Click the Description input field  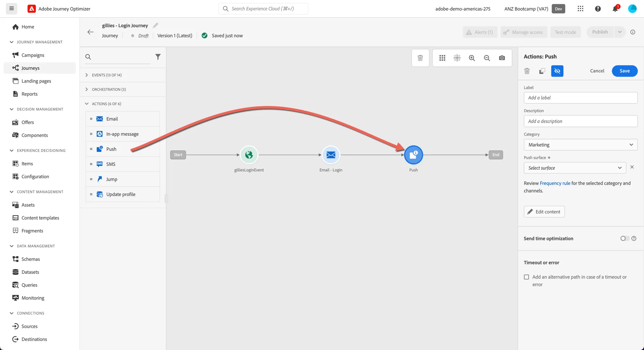tap(580, 121)
